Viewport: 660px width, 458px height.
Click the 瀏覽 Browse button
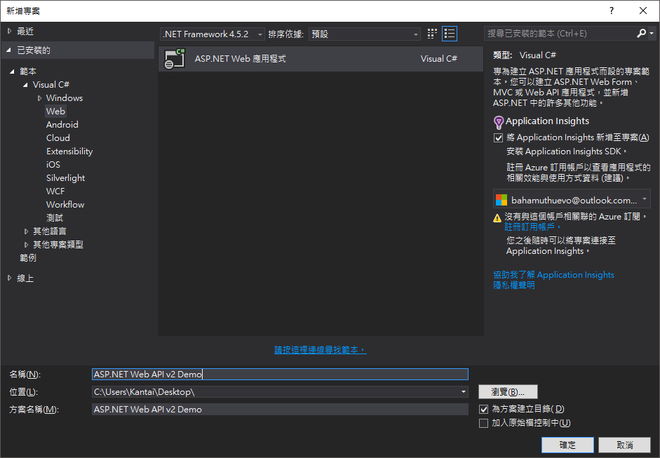508,392
